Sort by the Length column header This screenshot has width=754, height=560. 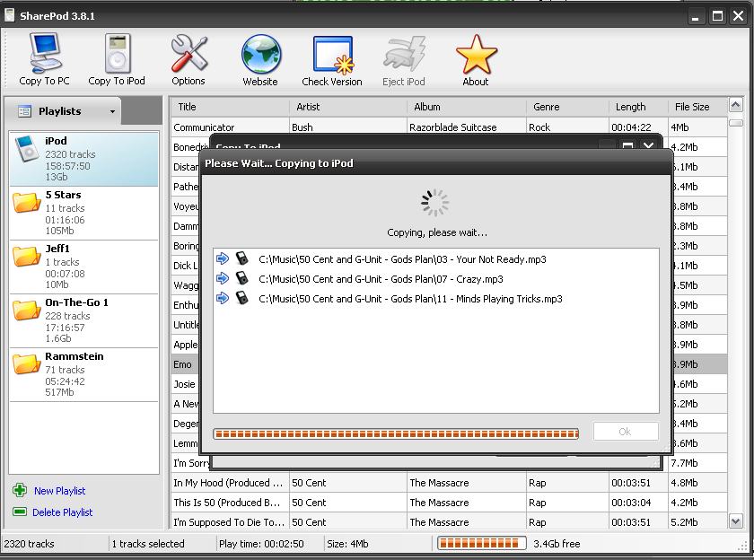point(638,107)
